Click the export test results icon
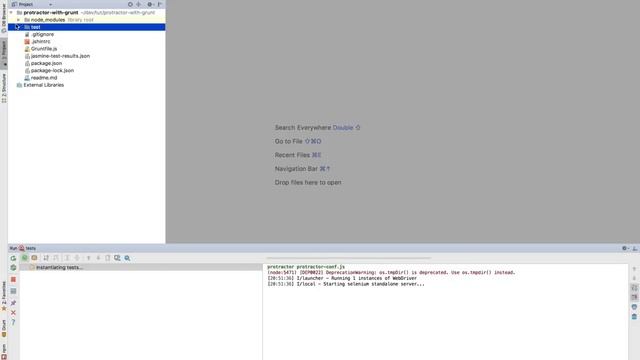The width and height of the screenshot is (640, 360). pyautogui.click(x=108, y=258)
